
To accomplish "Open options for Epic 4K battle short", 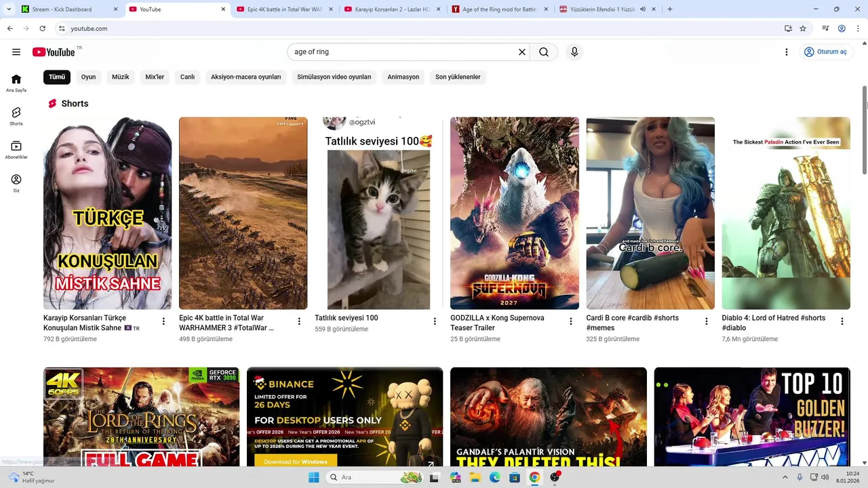I will click(299, 321).
